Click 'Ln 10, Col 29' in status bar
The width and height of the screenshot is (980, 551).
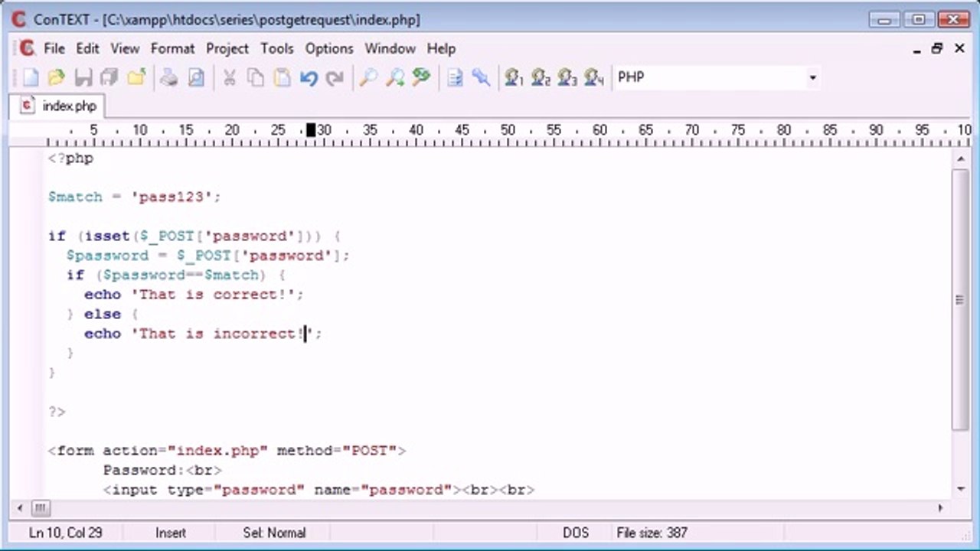click(65, 533)
